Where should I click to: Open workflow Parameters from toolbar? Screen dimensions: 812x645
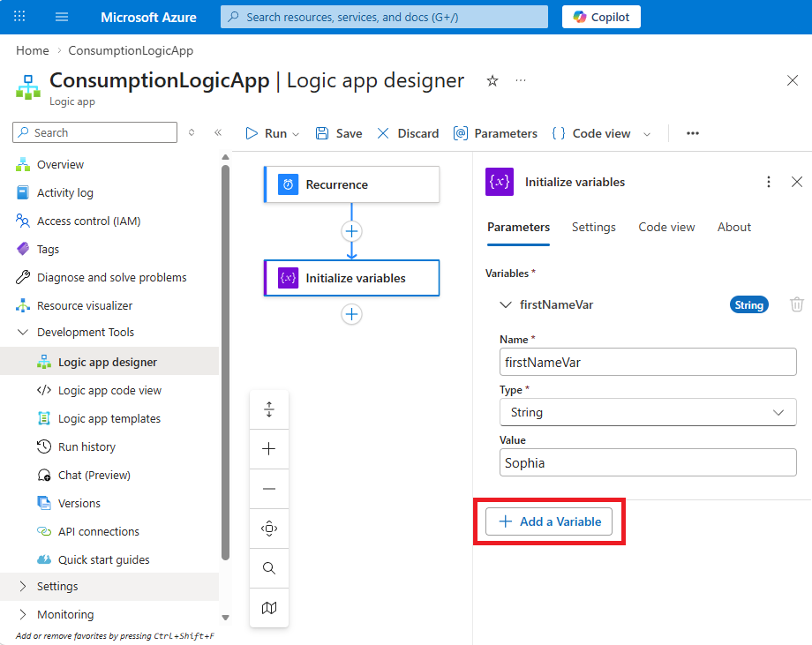pos(495,133)
